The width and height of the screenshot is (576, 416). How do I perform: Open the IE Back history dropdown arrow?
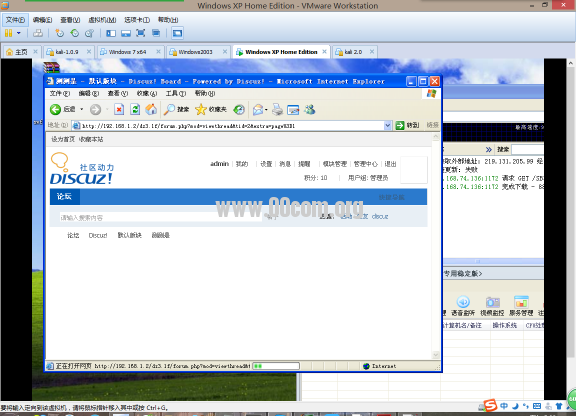[82, 109]
